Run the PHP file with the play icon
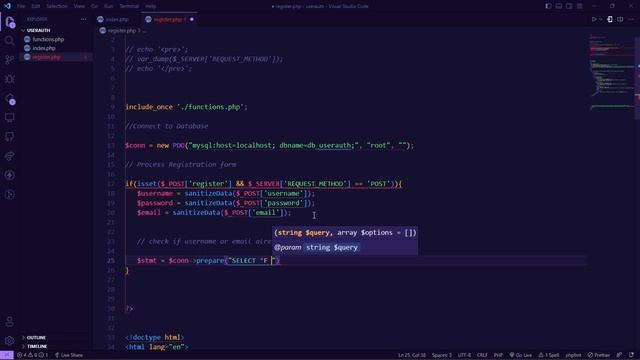 pos(594,19)
